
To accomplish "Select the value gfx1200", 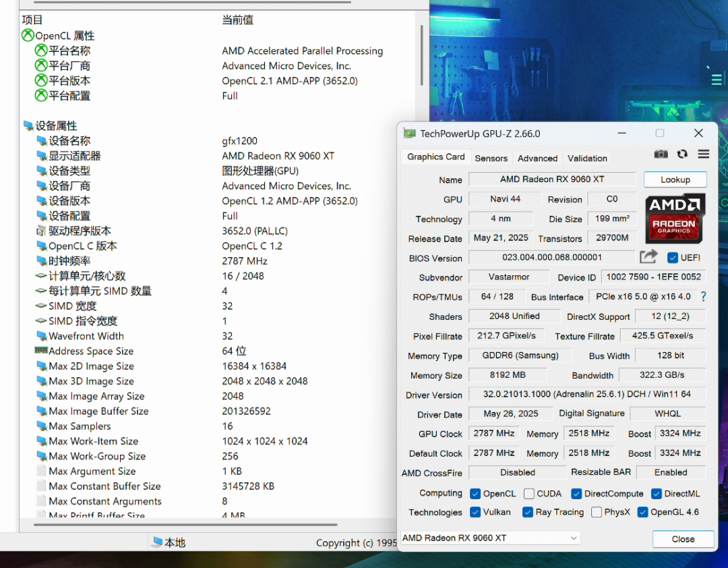I will 239,140.
